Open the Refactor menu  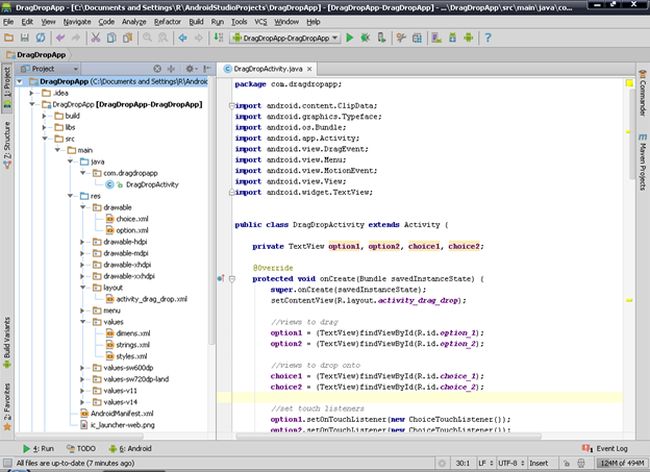tap(168, 21)
